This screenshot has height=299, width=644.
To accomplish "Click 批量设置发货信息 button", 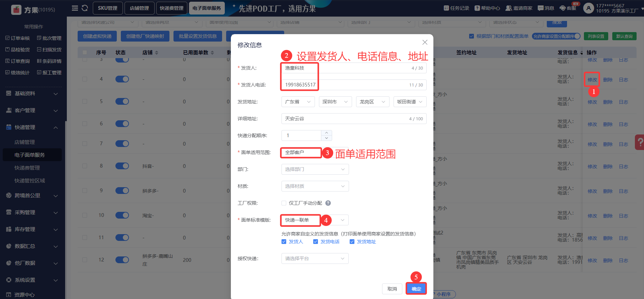I will (x=198, y=36).
